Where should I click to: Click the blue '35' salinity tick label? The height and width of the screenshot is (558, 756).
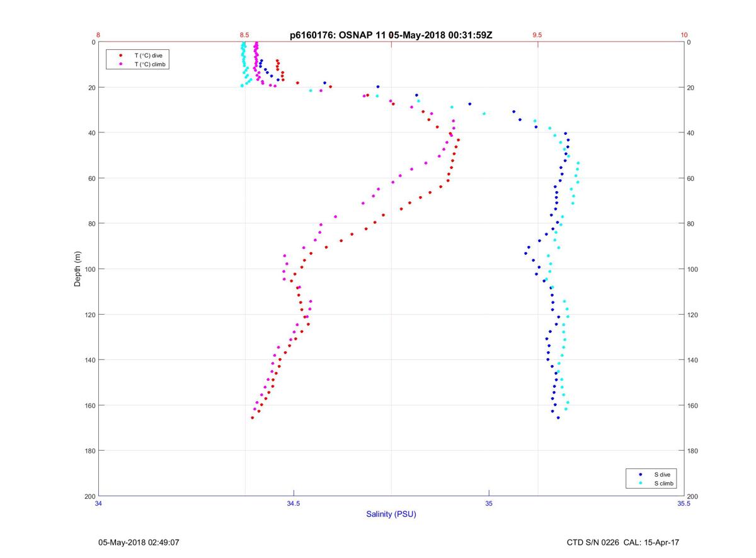[489, 504]
